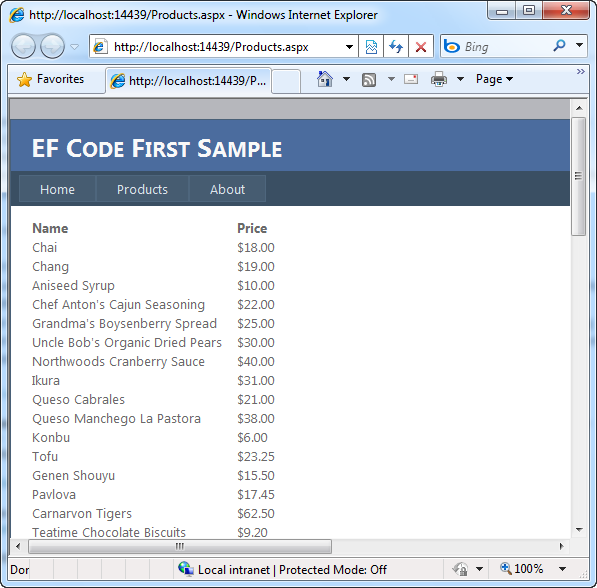Click the horizontal scrollbar thumb
The height and width of the screenshot is (588, 597).
(180, 546)
